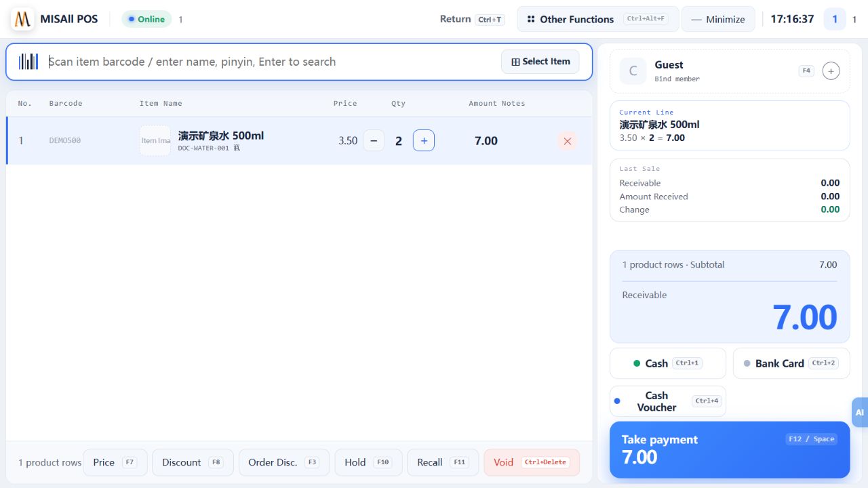The height and width of the screenshot is (488, 868).
Task: Click the F4 shortcut badge
Action: click(806, 70)
